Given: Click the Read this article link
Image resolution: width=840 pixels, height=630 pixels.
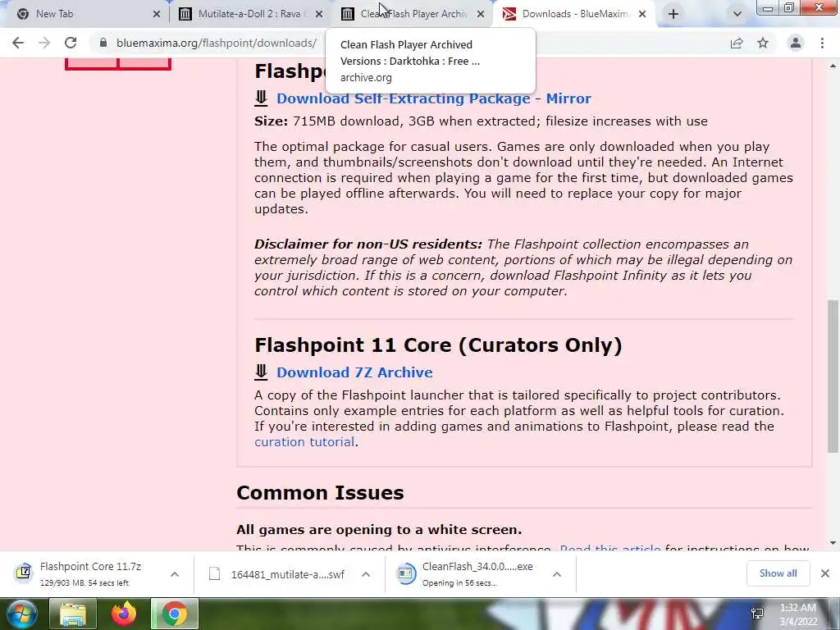Looking at the screenshot, I should (x=609, y=549).
